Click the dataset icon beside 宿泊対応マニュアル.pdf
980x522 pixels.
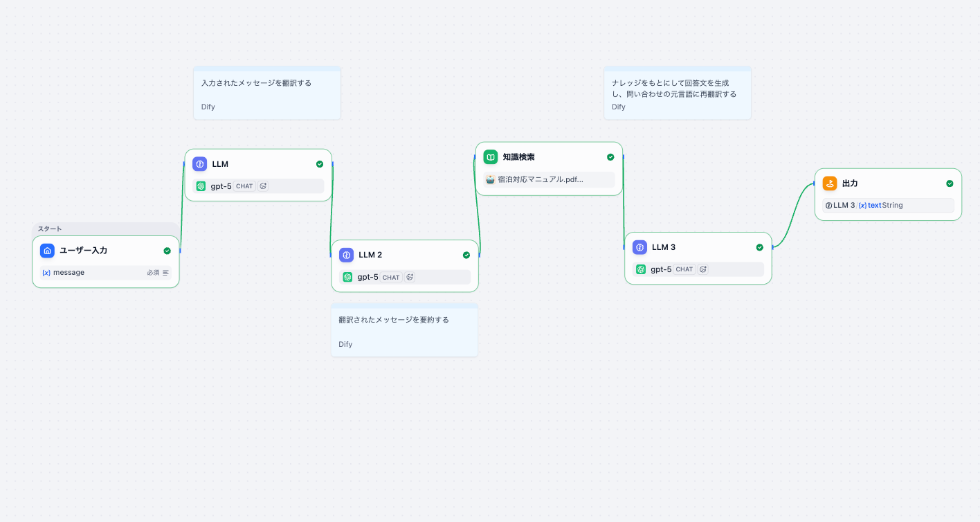[490, 179]
